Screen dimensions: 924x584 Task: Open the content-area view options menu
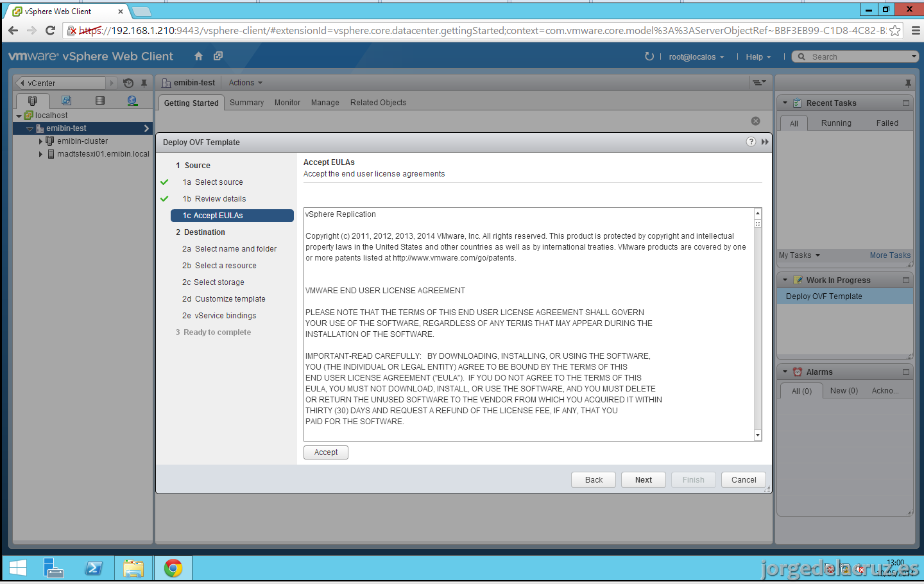pyautogui.click(x=759, y=83)
